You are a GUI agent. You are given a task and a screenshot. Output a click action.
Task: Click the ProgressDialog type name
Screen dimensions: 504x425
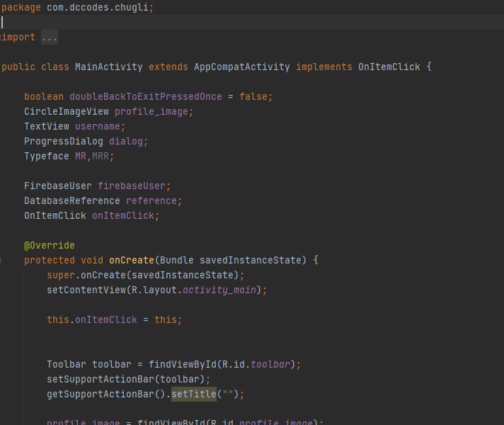[64, 141]
